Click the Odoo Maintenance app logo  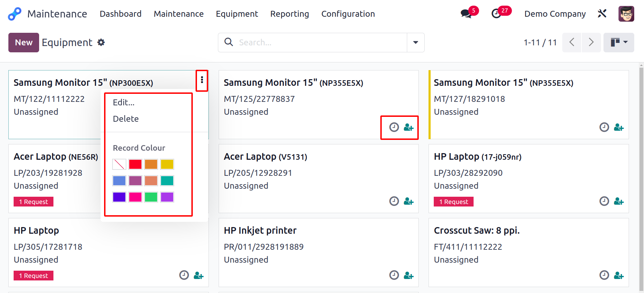[x=15, y=14]
